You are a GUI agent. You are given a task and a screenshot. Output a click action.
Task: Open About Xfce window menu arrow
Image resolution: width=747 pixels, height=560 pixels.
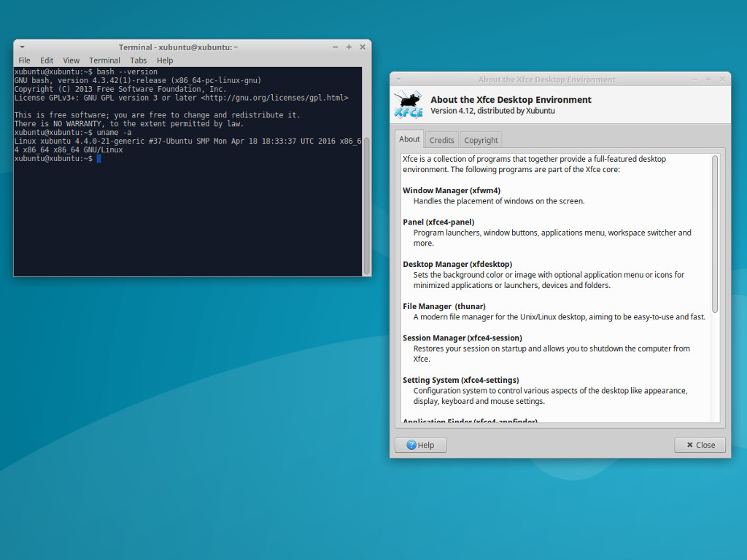pos(398,79)
